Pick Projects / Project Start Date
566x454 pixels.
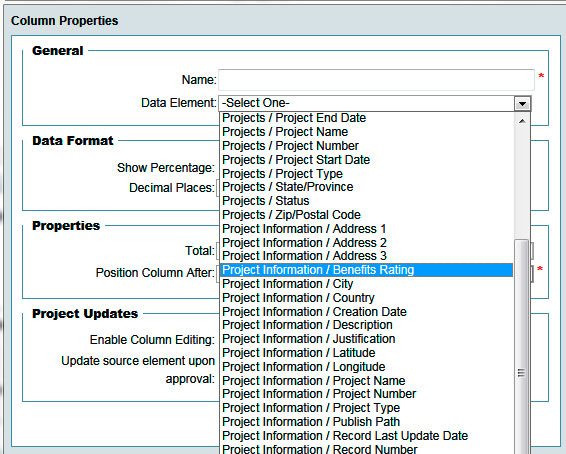[366, 160]
